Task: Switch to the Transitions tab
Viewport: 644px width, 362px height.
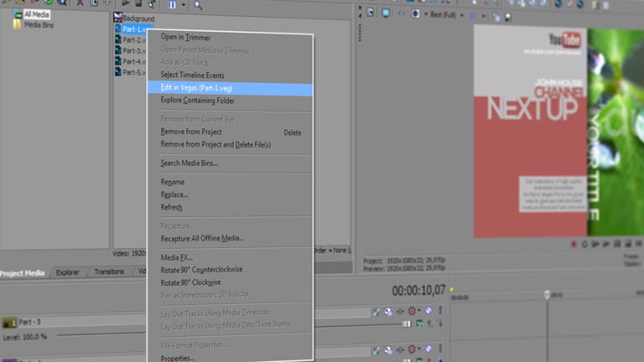Action: tap(109, 271)
